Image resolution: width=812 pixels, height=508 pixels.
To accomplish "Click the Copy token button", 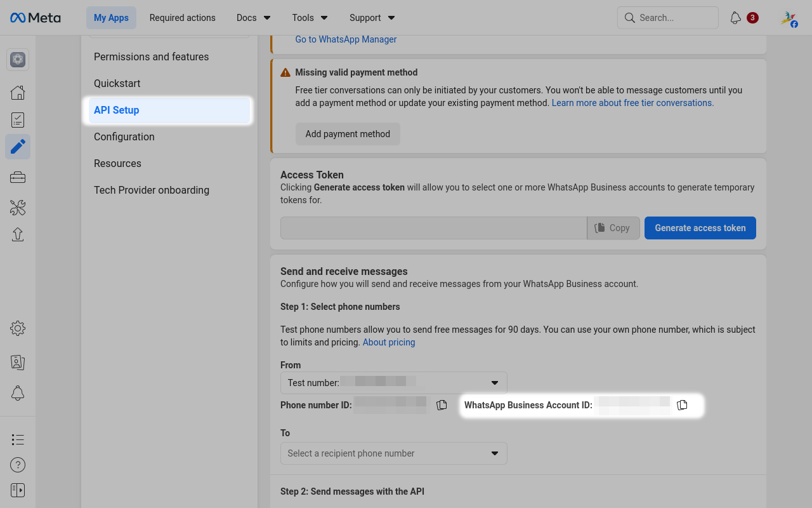I will tap(613, 228).
